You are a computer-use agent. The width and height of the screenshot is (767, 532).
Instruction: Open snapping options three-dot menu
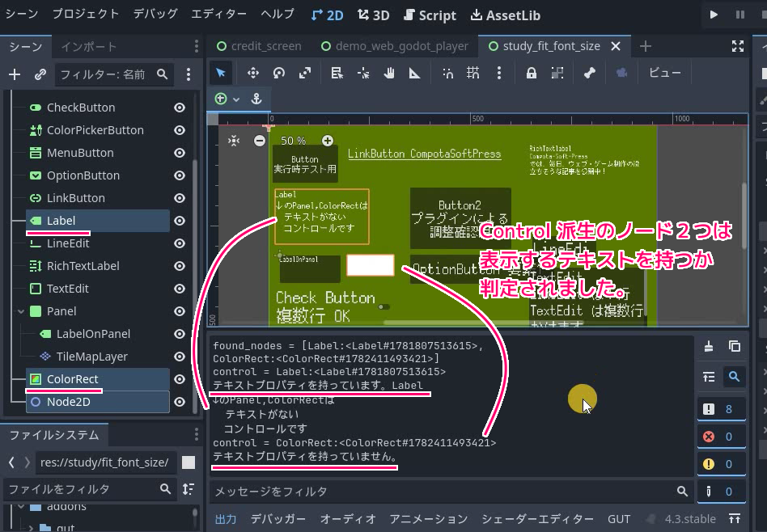[x=499, y=74]
